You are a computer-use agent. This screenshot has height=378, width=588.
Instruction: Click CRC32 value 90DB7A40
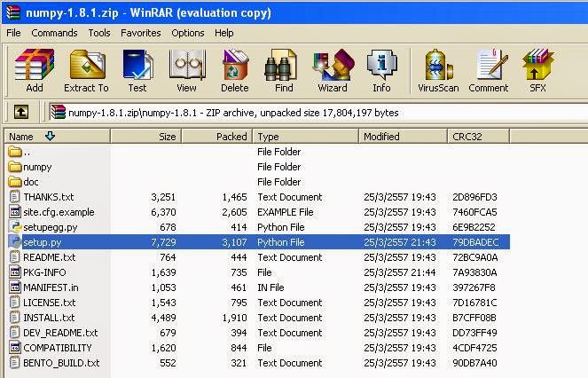point(474,363)
